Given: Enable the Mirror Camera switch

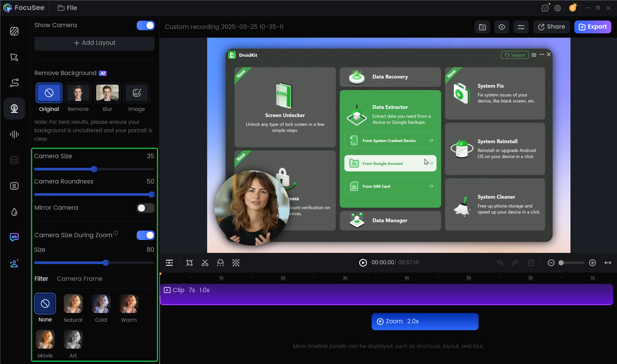Looking at the screenshot, I should (x=146, y=208).
